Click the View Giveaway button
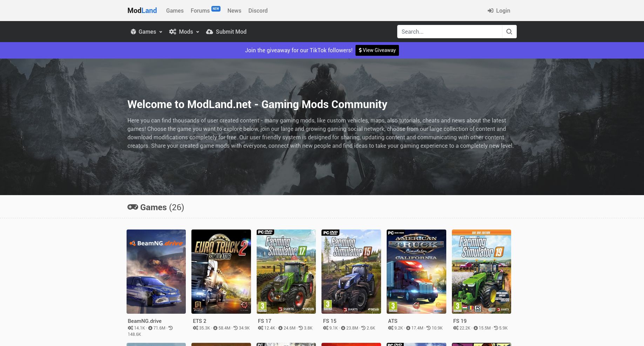 click(377, 50)
